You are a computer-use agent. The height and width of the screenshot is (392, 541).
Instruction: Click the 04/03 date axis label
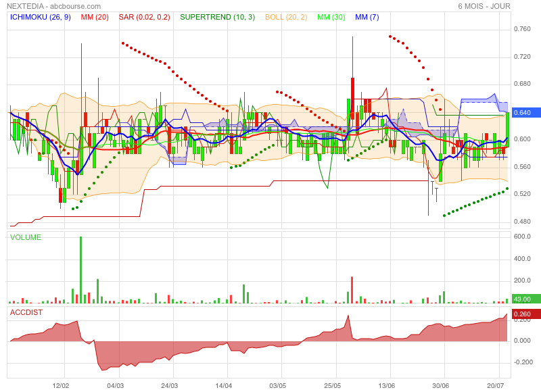tap(115, 385)
